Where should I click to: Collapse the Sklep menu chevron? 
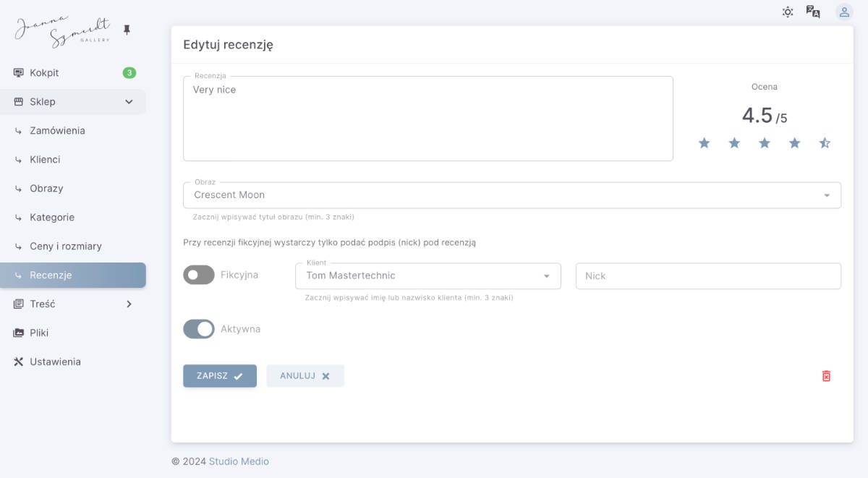pos(129,102)
